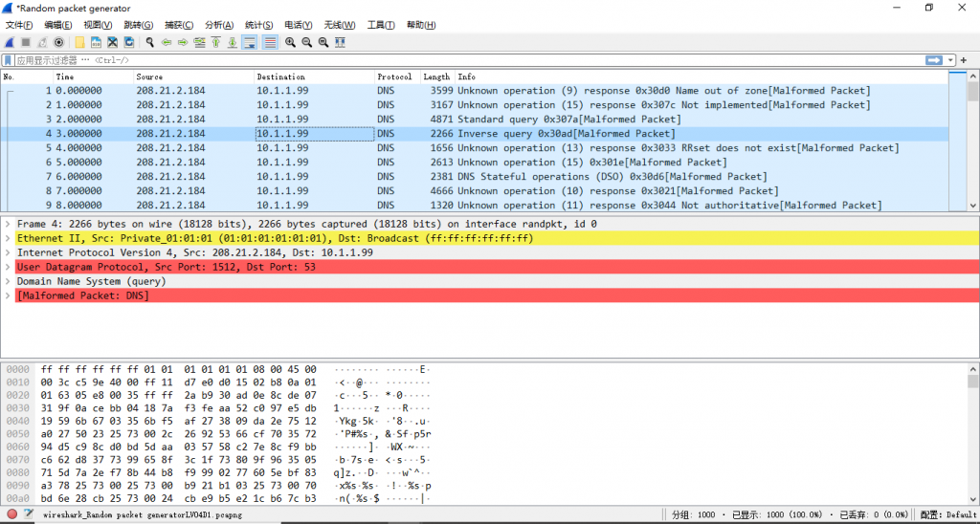980x524 pixels.
Task: Go forward in packet history arrow
Action: 183,42
